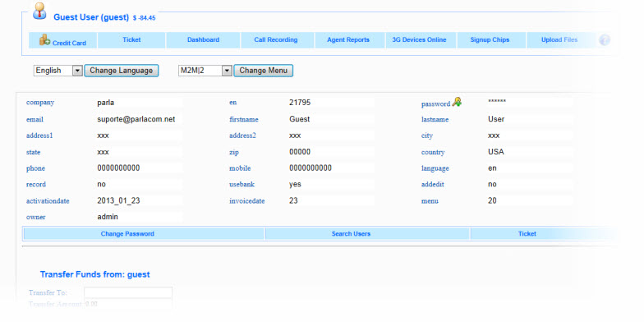Click the Change Menu button
The width and height of the screenshot is (644, 322).
click(263, 71)
